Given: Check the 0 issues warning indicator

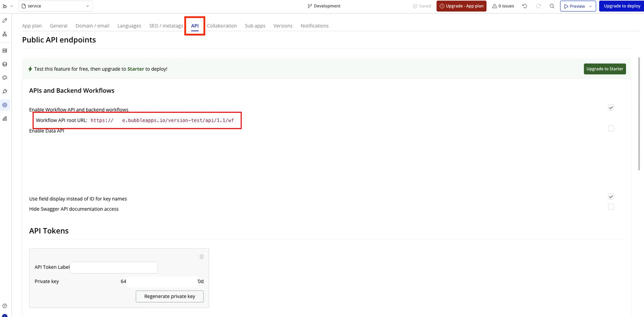Looking at the screenshot, I should 503,6.
